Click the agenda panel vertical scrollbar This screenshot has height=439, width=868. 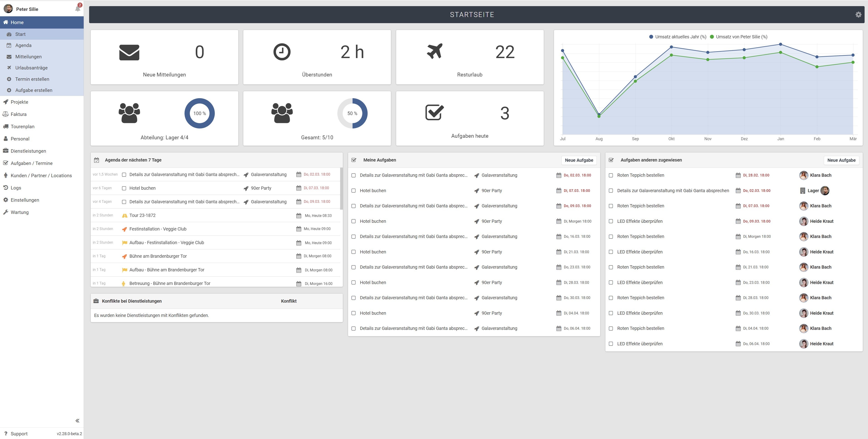tap(341, 189)
